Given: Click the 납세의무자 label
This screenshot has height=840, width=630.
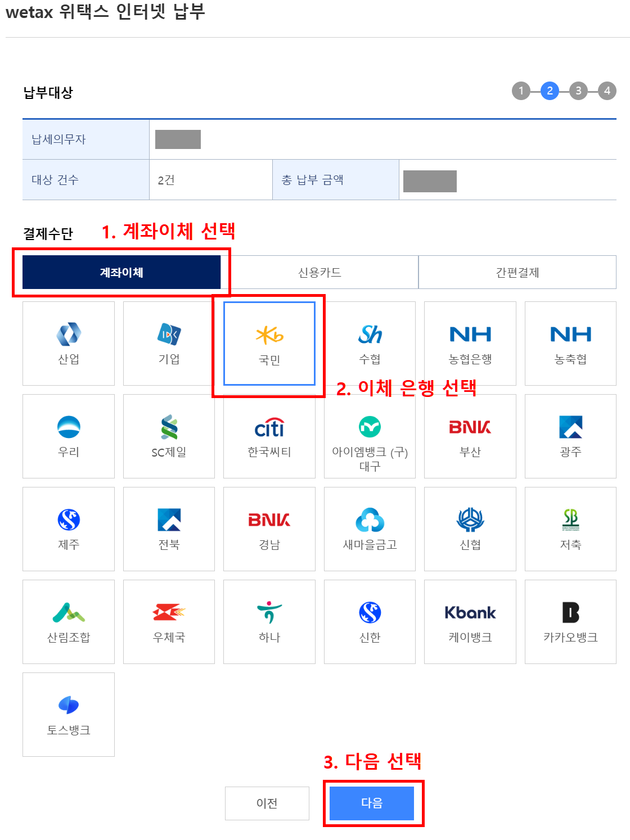Looking at the screenshot, I should pyautogui.click(x=58, y=139).
